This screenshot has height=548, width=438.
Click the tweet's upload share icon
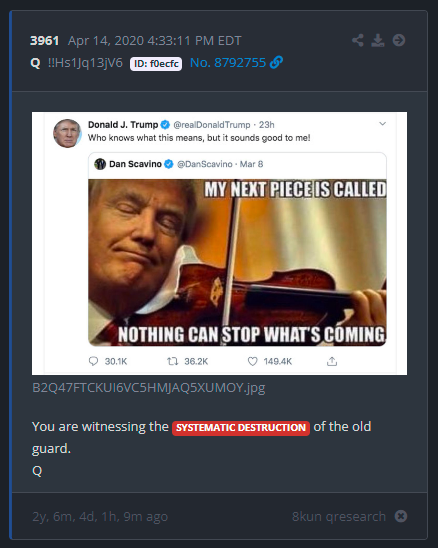point(332,361)
